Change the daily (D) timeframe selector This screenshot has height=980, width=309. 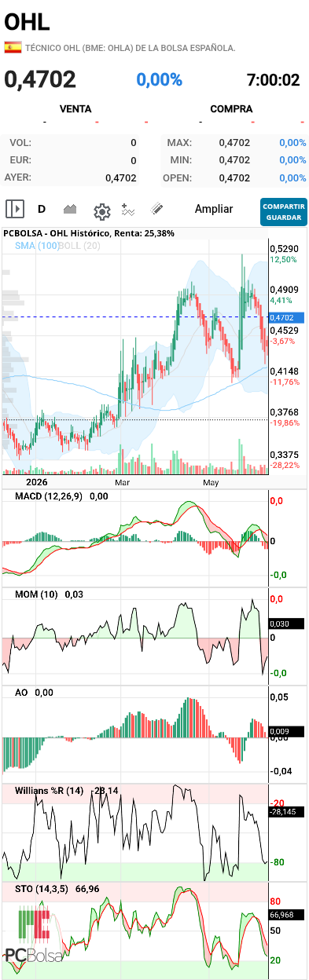tap(42, 209)
